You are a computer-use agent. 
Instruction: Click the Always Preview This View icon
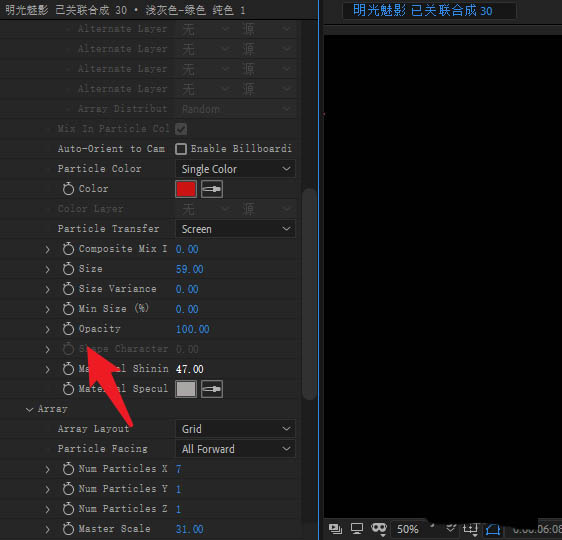[335, 529]
